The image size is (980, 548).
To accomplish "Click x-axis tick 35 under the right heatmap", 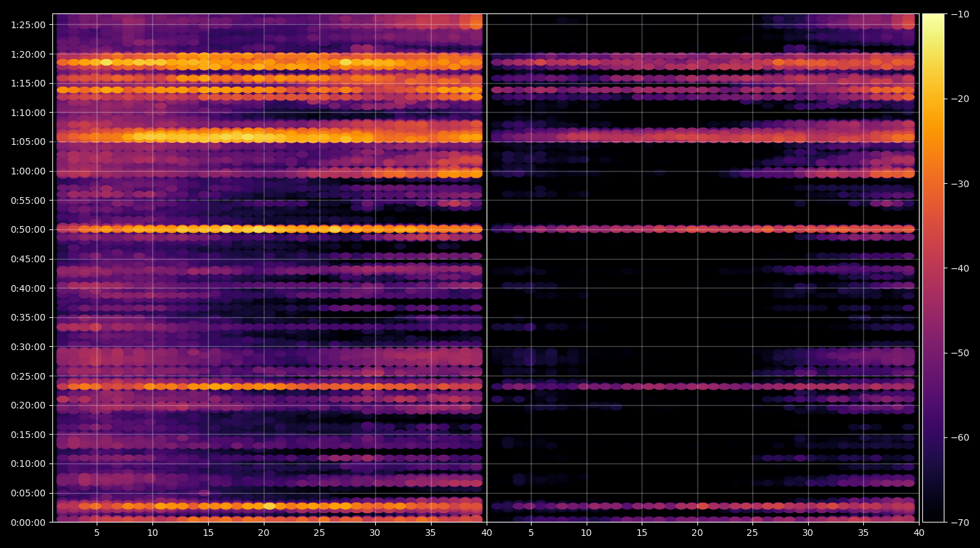I will (863, 533).
